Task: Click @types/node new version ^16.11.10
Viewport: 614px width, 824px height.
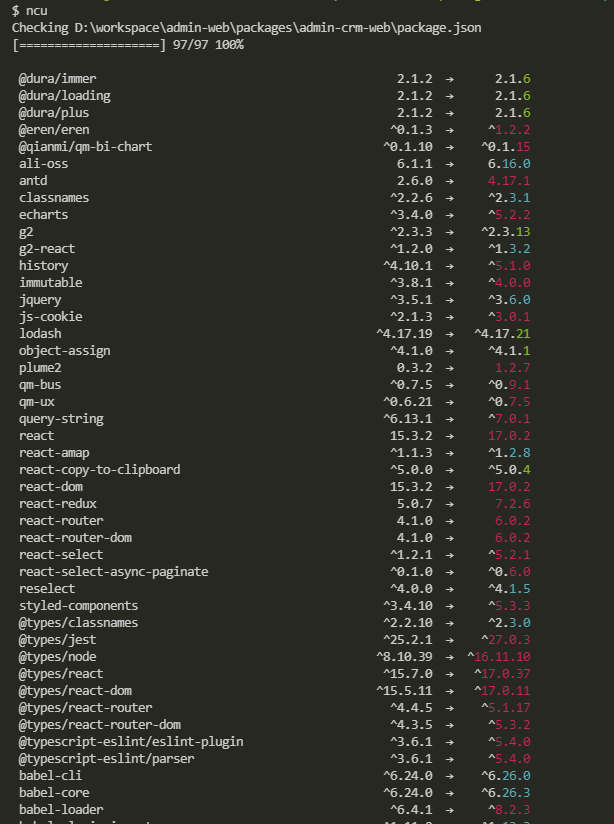Action: [498, 657]
